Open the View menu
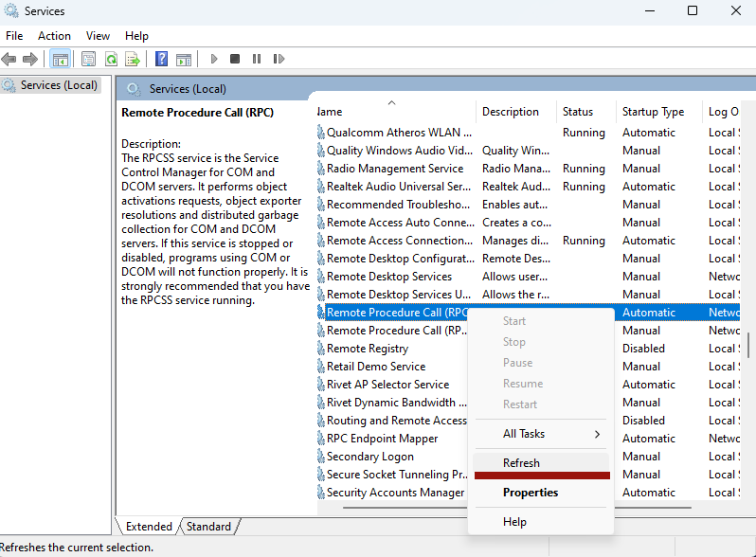Viewport: 756px width, 557px height. (99, 36)
